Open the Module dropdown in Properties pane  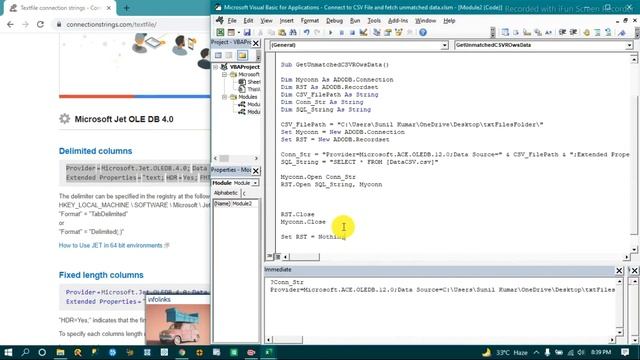coord(255,183)
